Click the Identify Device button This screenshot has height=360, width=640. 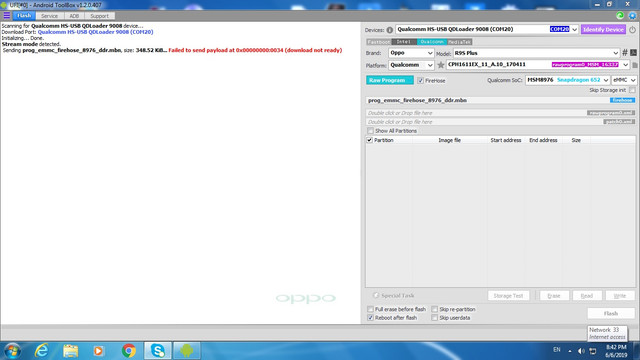tap(603, 29)
